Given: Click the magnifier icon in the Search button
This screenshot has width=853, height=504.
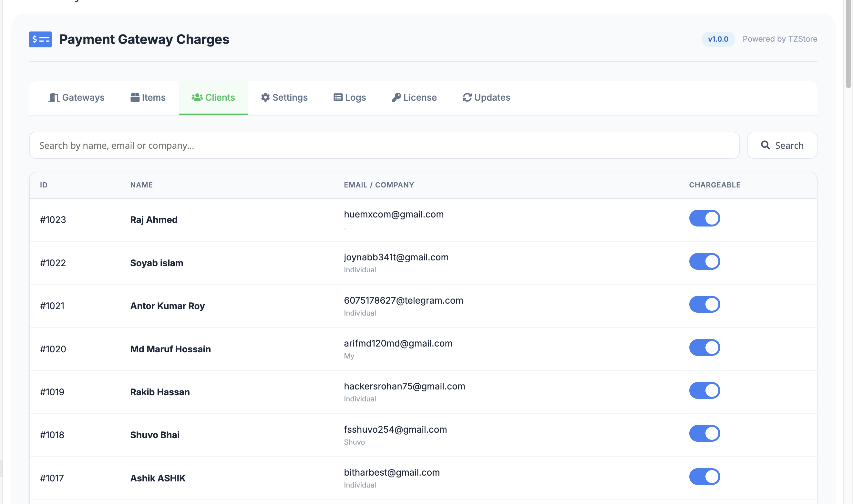Looking at the screenshot, I should (x=766, y=145).
